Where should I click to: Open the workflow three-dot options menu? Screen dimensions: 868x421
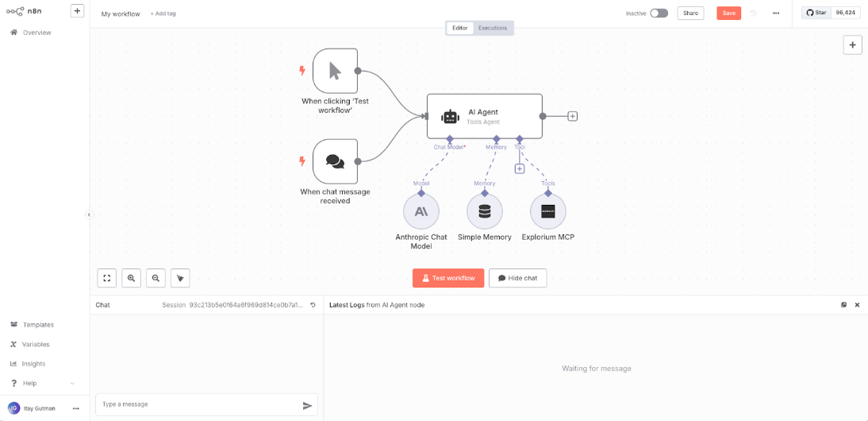pos(776,14)
